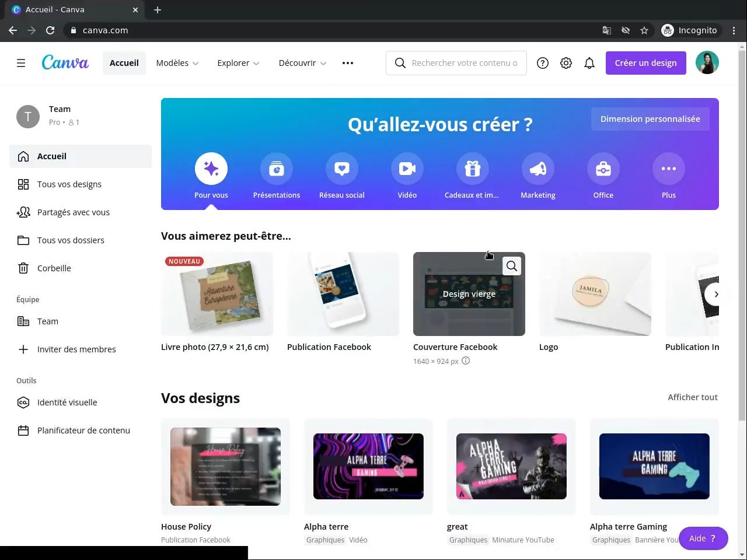The height and width of the screenshot is (560, 747).
Task: Open Partagés avec vous
Action: point(81,212)
